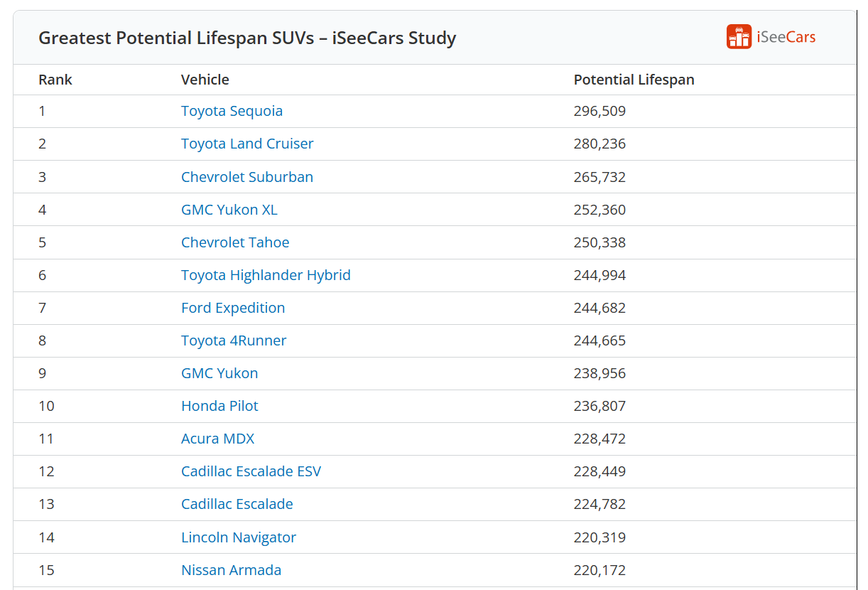Click rank number 5 cell
The width and height of the screenshot is (868, 590).
[42, 242]
